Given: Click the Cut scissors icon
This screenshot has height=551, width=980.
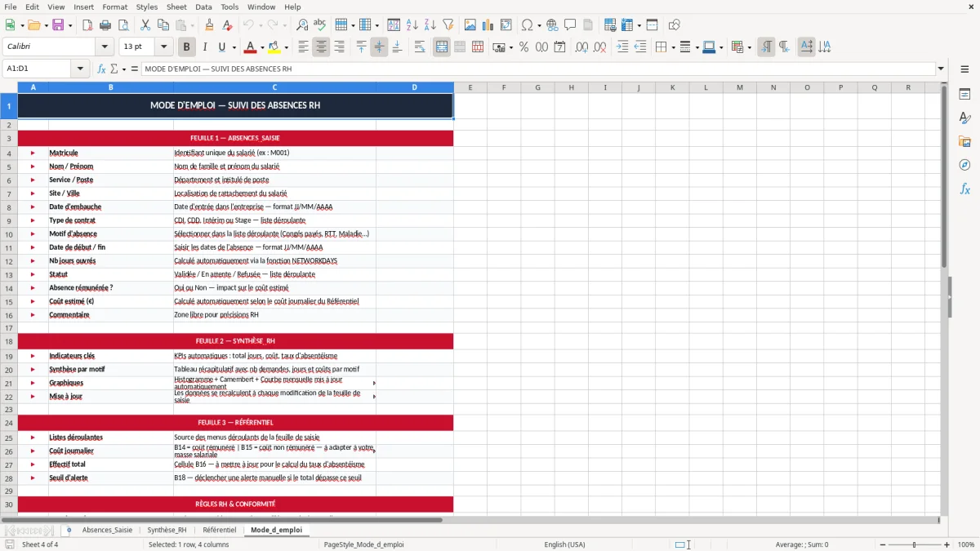Looking at the screenshot, I should click(145, 25).
